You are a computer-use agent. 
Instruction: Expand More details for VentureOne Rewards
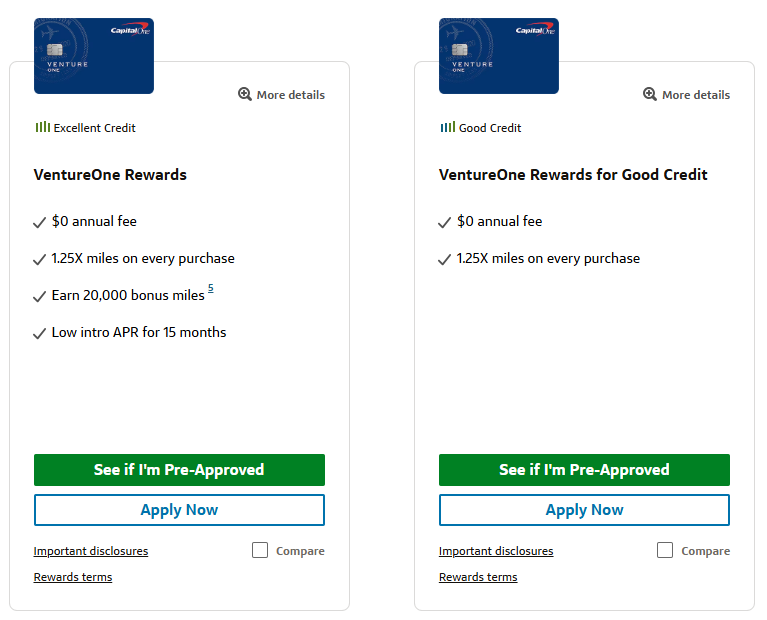point(290,95)
